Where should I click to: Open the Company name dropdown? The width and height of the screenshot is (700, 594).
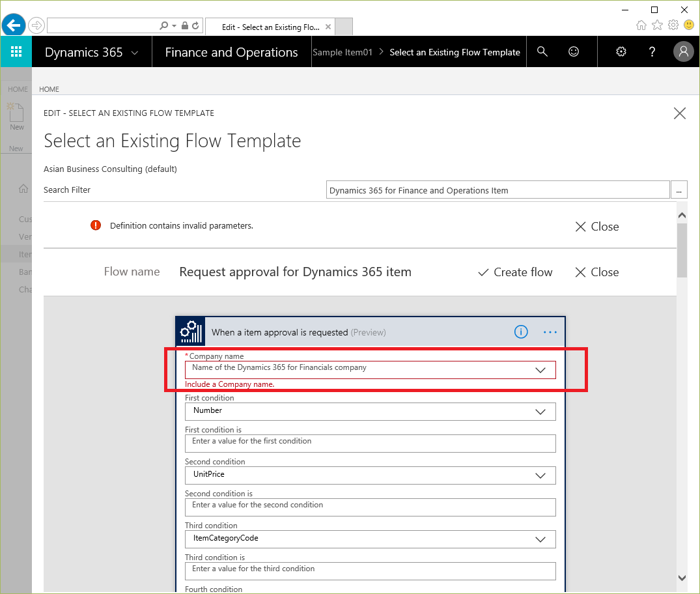pos(370,370)
